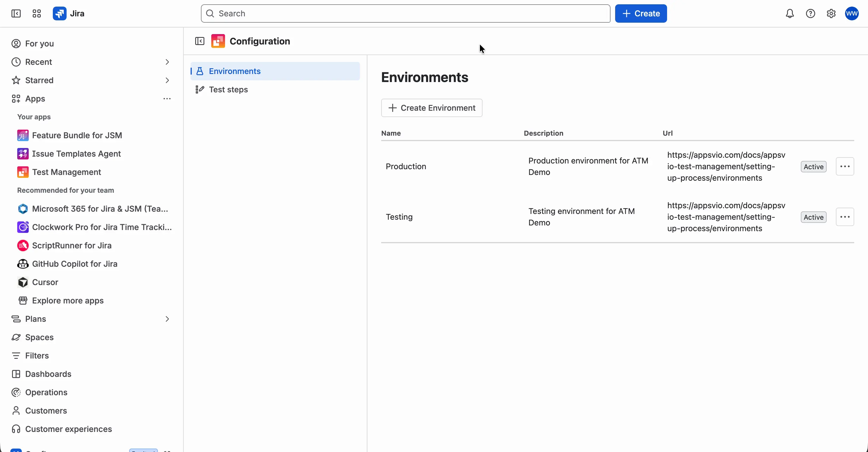The width and height of the screenshot is (868, 452).
Task: Click the Configuration app logo icon
Action: (218, 41)
